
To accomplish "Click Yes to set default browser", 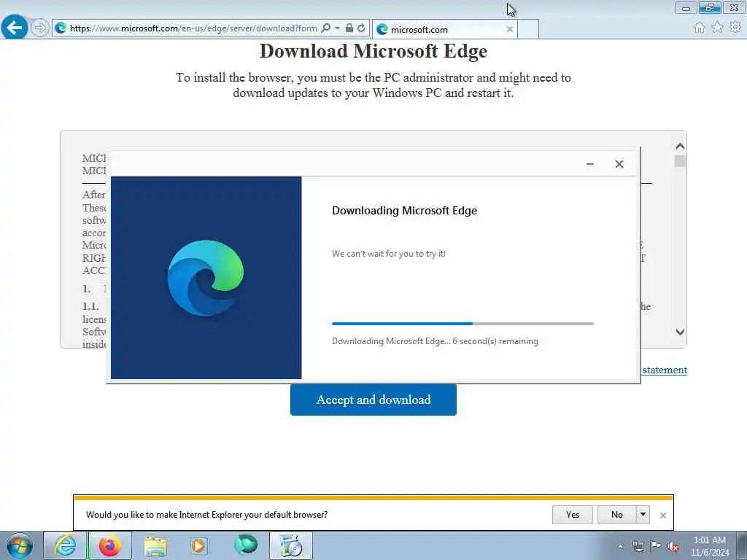I will [x=573, y=515].
